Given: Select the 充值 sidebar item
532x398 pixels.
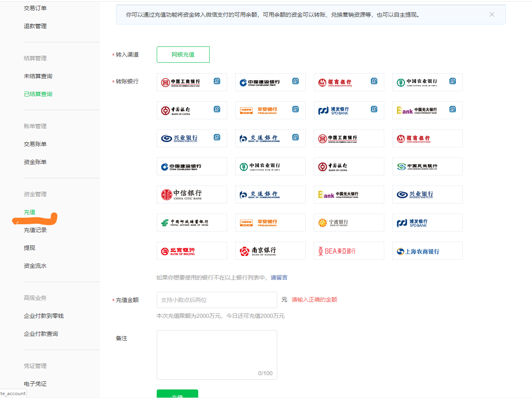Looking at the screenshot, I should coord(29,212).
